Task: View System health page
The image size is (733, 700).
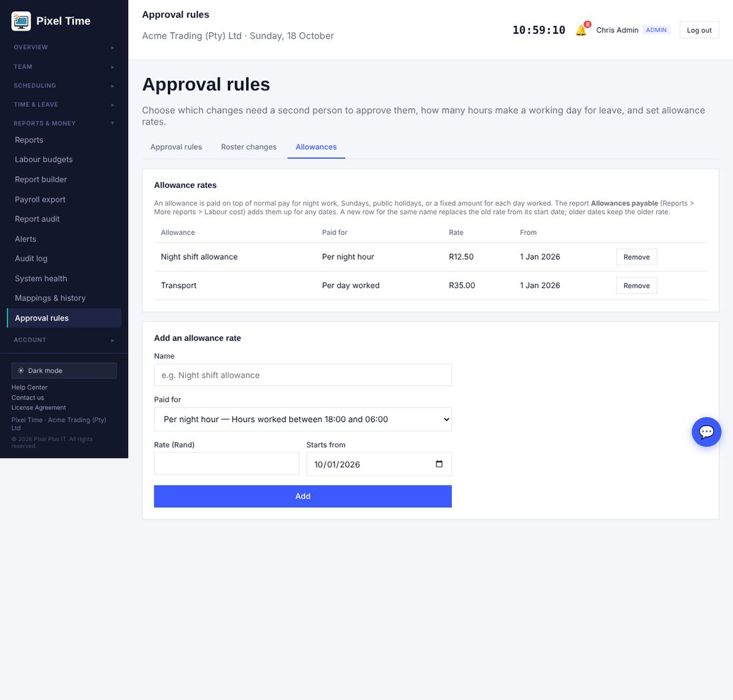Action: coord(64,278)
